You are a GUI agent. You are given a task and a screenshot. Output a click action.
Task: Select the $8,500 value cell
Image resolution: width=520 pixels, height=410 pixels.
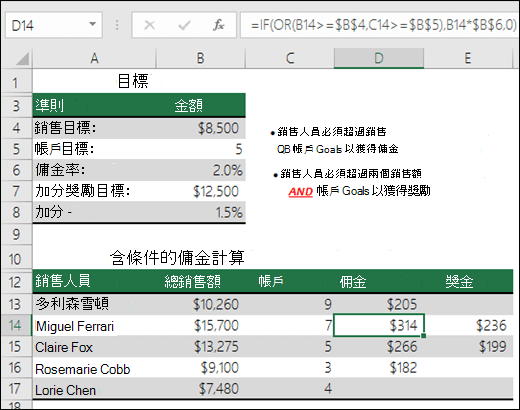pos(201,128)
